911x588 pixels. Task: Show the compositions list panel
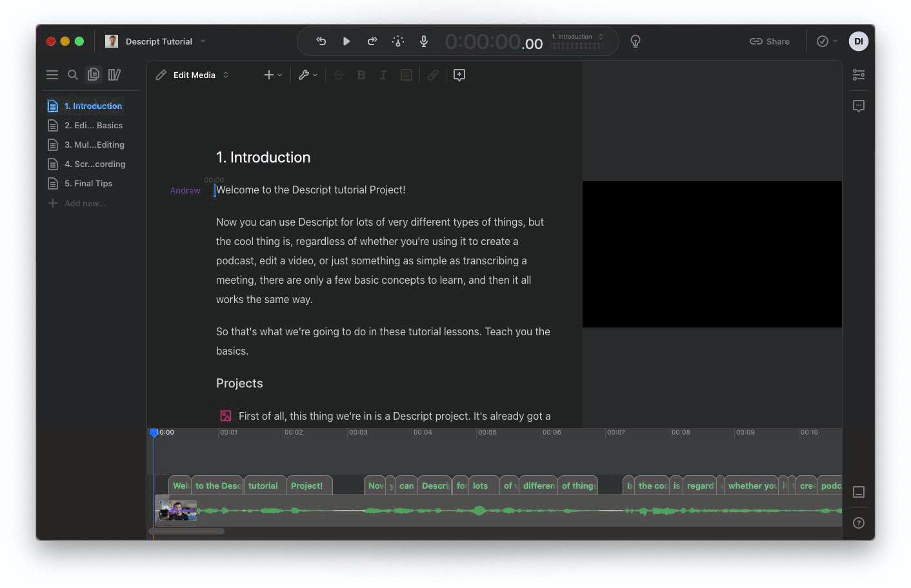[x=94, y=75]
